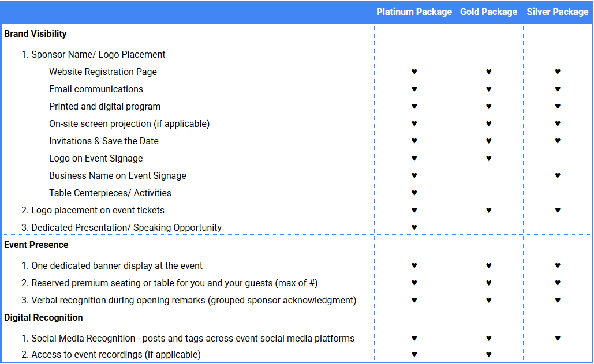The width and height of the screenshot is (594, 364).
Task: Click Platinum heart for Printed and digital program
Action: pyautogui.click(x=414, y=106)
